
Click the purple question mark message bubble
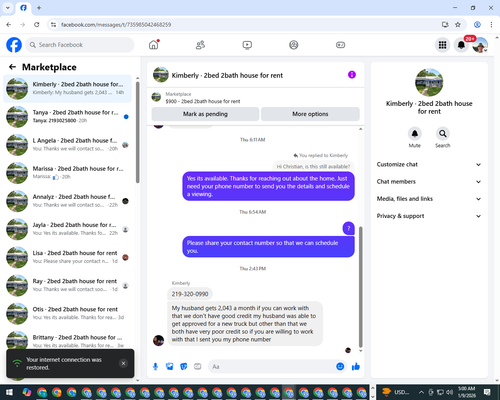pyautogui.click(x=349, y=228)
